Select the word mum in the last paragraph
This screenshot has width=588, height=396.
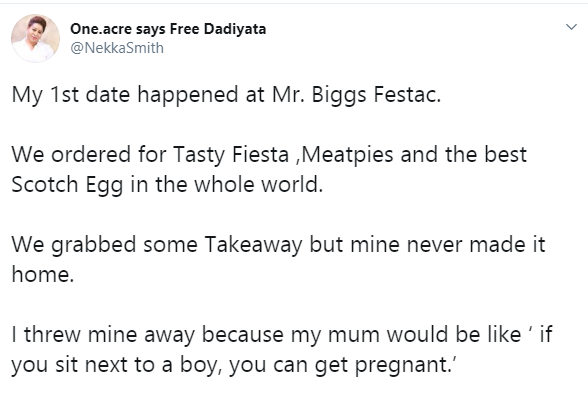pos(354,335)
